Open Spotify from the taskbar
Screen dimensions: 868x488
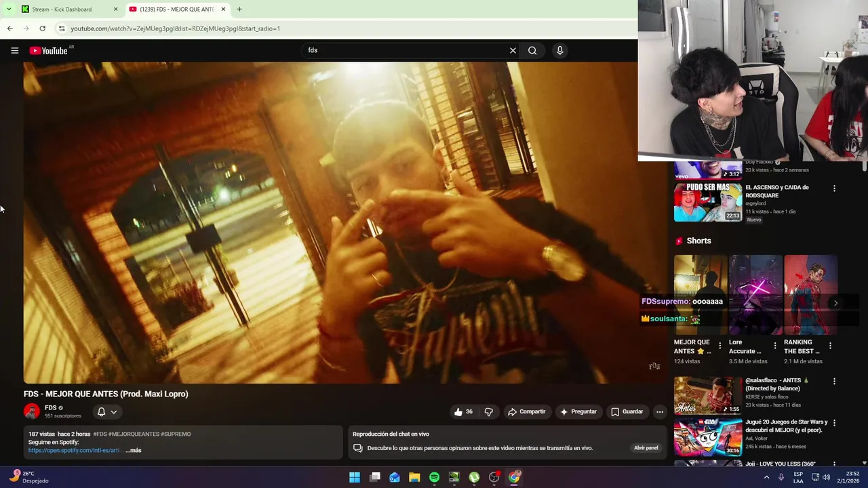click(435, 477)
